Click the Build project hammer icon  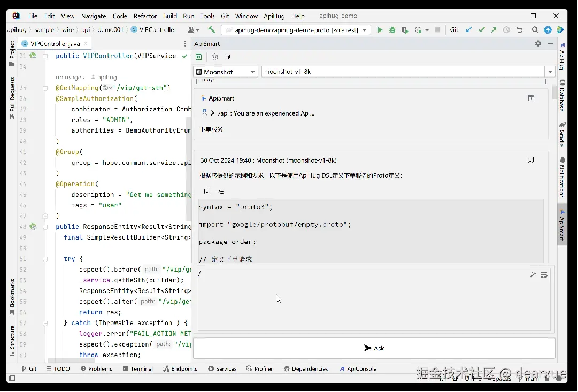point(212,30)
